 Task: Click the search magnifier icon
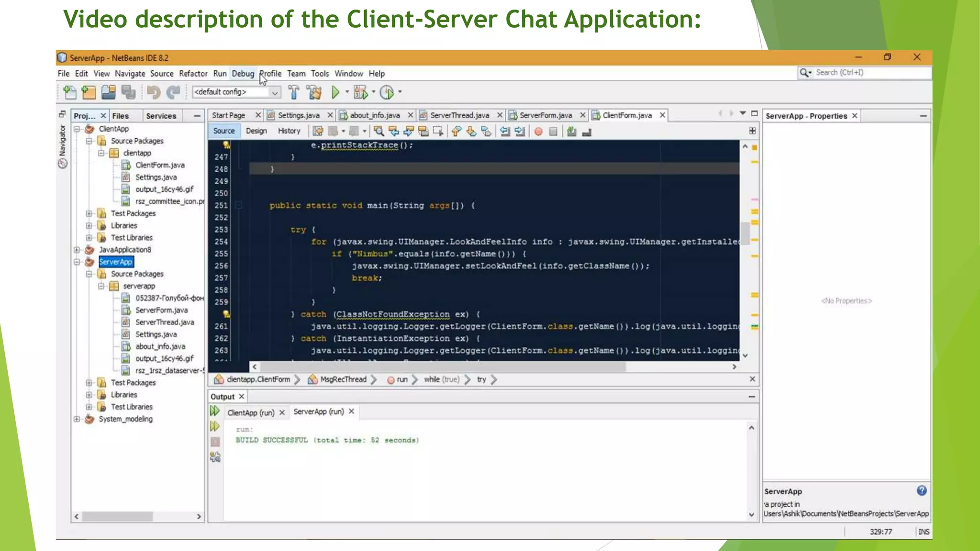coord(804,73)
